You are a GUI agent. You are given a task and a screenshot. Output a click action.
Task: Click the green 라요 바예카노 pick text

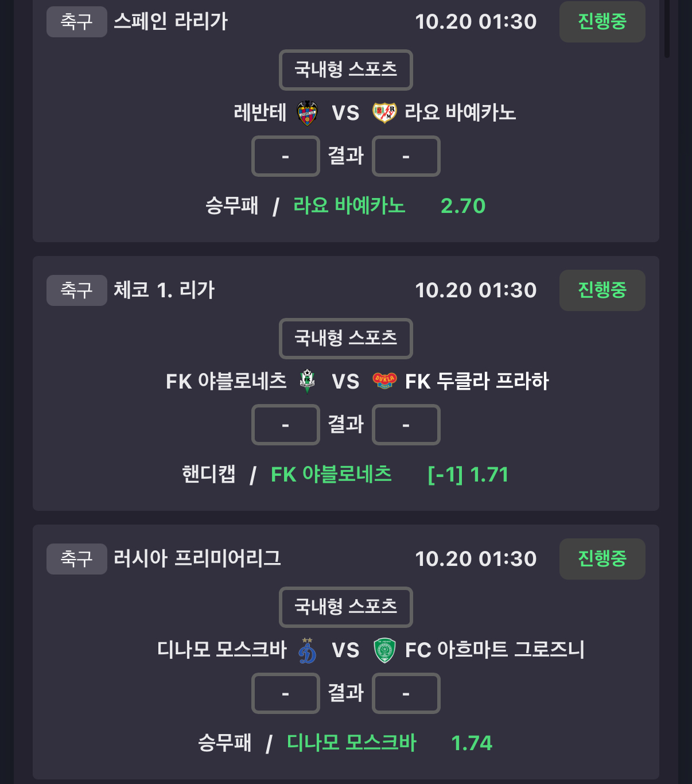[x=349, y=205]
